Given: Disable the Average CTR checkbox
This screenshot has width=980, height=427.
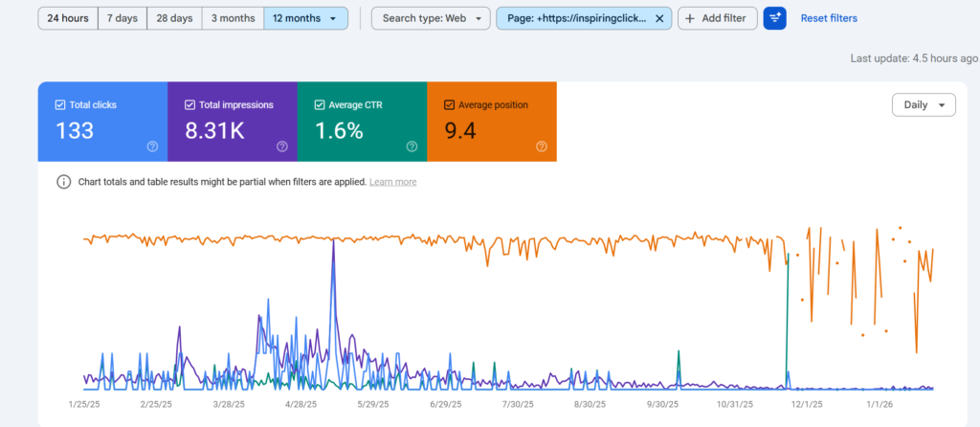Looking at the screenshot, I should point(321,105).
